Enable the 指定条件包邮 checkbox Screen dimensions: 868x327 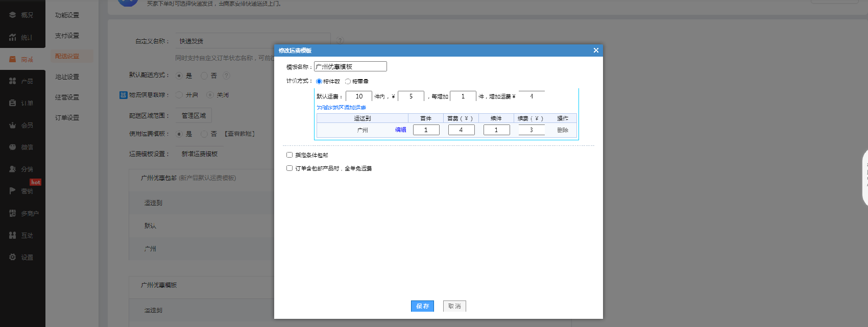[290, 155]
